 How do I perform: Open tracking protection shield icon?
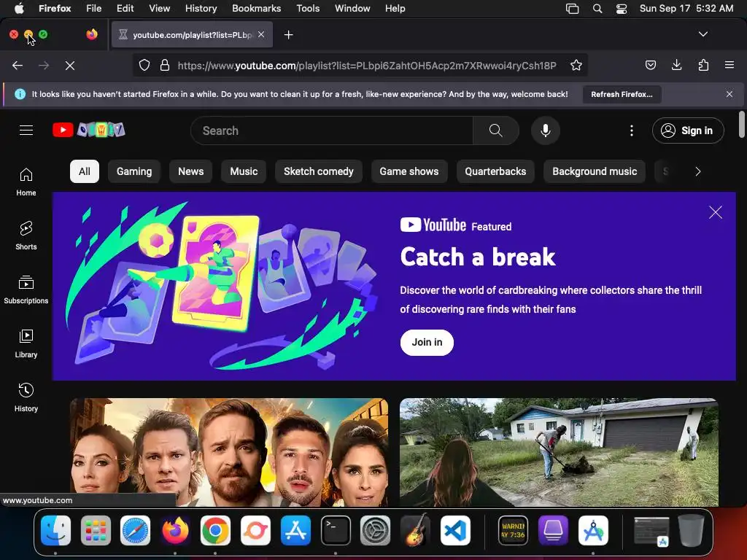144,65
